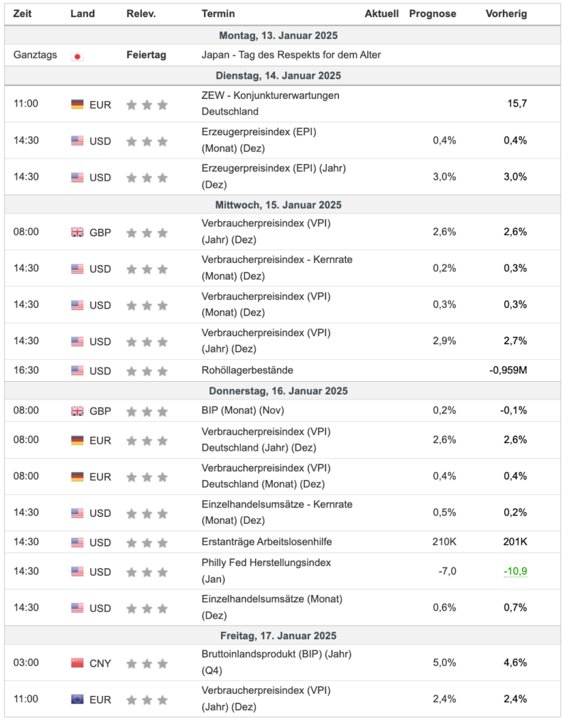Click the UK flag in BIP (Monat) row
Screen dimensions: 569x728
click(x=77, y=411)
